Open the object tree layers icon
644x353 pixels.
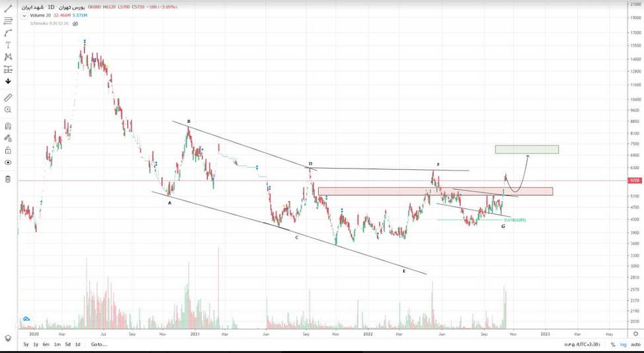(x=8, y=338)
